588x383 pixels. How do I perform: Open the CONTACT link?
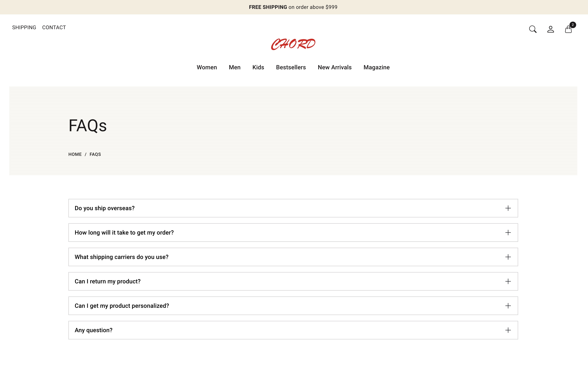coord(54,27)
